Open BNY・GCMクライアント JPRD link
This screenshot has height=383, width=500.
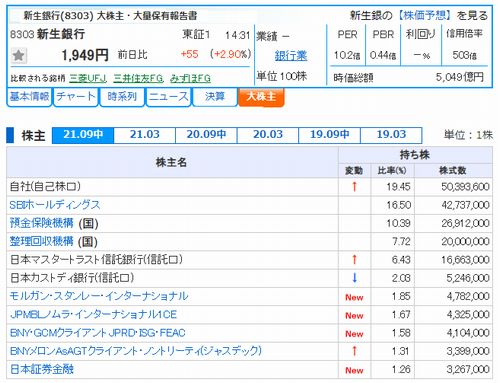point(97,333)
